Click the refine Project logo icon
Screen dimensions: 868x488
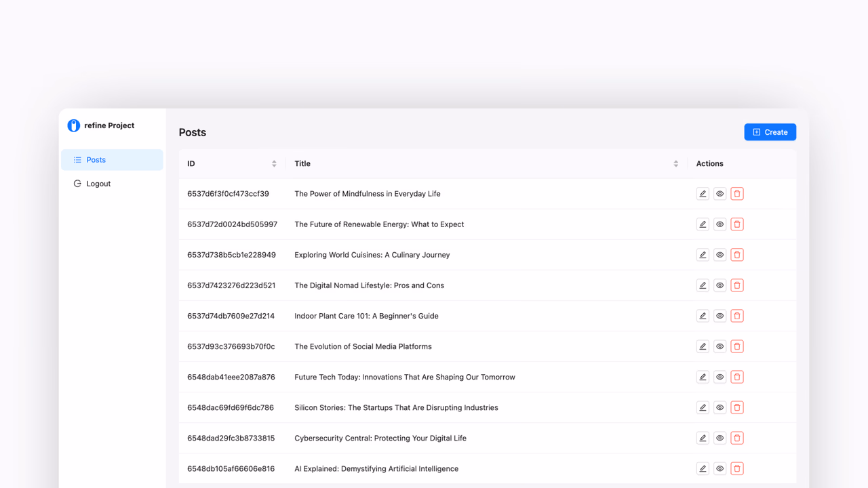(74, 125)
